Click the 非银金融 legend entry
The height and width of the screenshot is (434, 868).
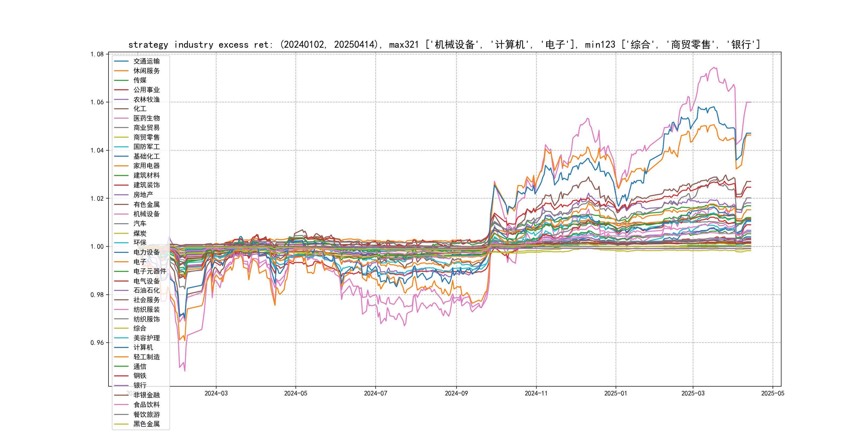coord(146,395)
